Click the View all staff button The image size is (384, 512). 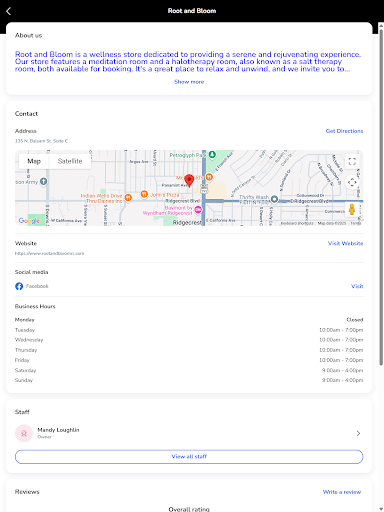[189, 457]
